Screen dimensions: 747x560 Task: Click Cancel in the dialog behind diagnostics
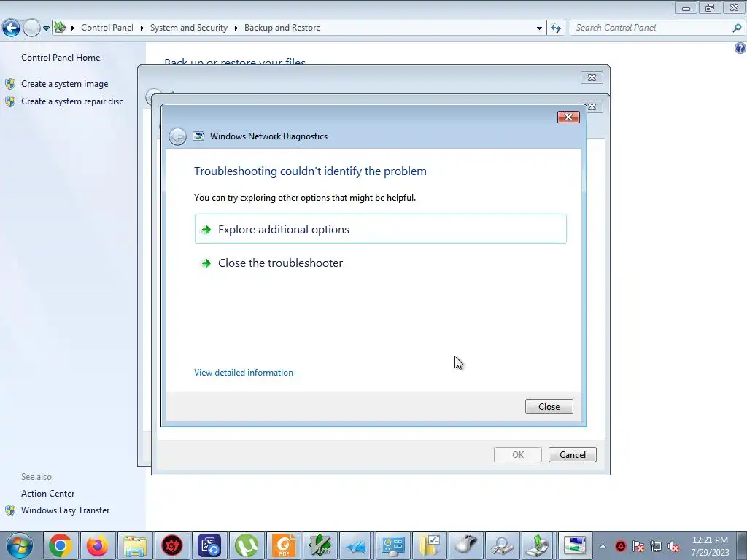click(x=572, y=455)
